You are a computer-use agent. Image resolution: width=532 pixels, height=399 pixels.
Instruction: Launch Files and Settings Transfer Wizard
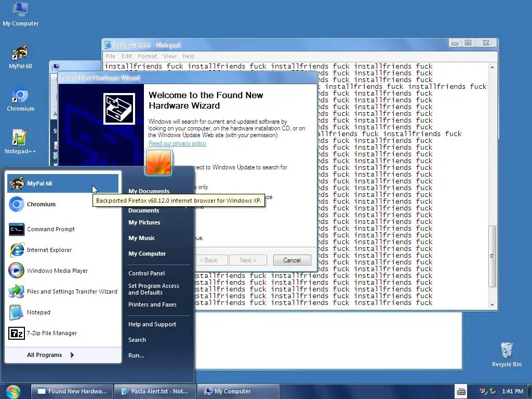tap(63, 291)
